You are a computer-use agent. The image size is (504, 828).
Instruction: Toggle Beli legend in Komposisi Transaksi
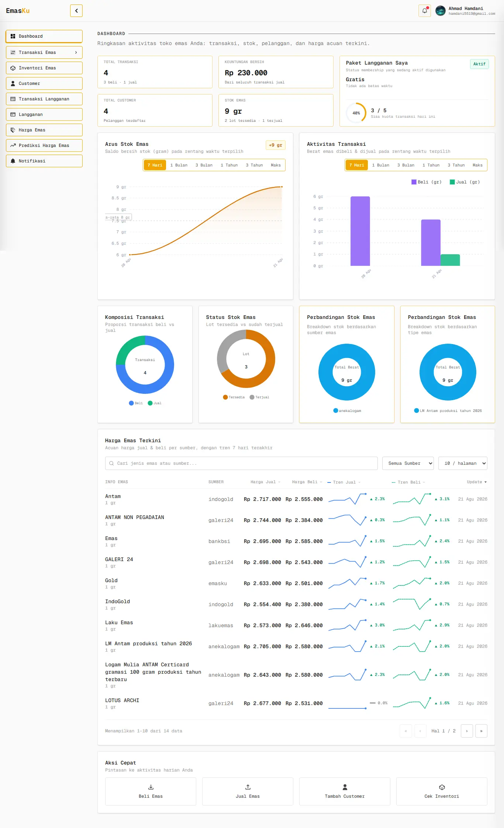click(x=136, y=403)
